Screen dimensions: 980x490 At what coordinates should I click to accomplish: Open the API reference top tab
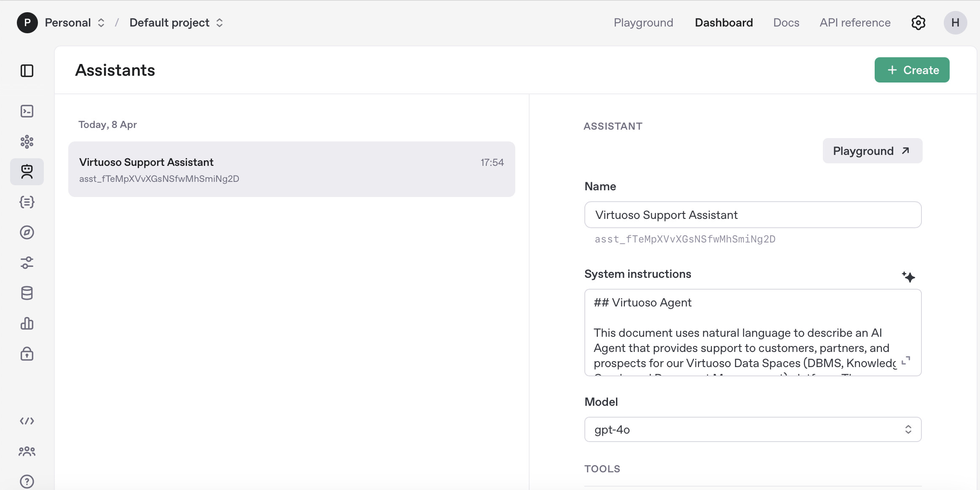point(855,23)
